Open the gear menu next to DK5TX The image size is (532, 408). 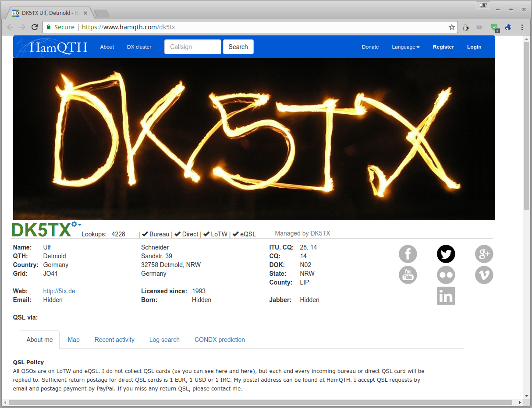point(76,225)
